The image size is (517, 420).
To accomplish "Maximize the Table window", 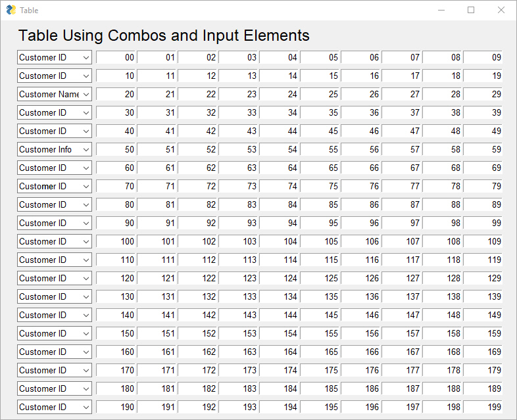I will pyautogui.click(x=471, y=11).
